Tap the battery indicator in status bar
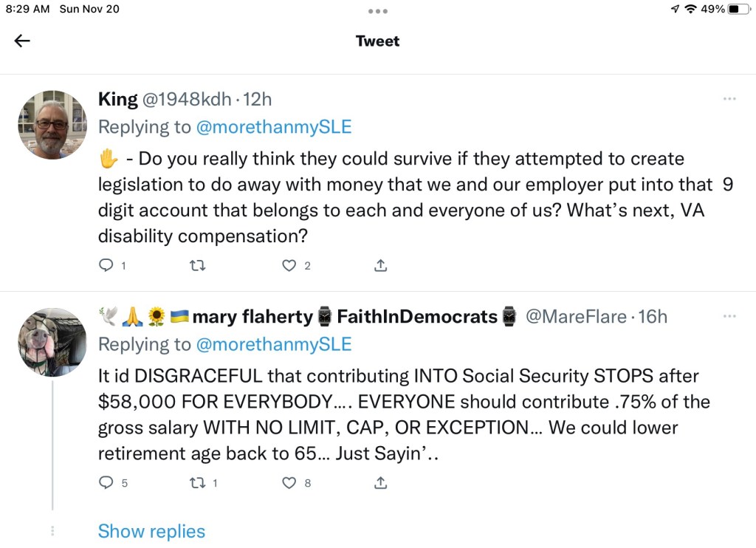 click(x=738, y=10)
